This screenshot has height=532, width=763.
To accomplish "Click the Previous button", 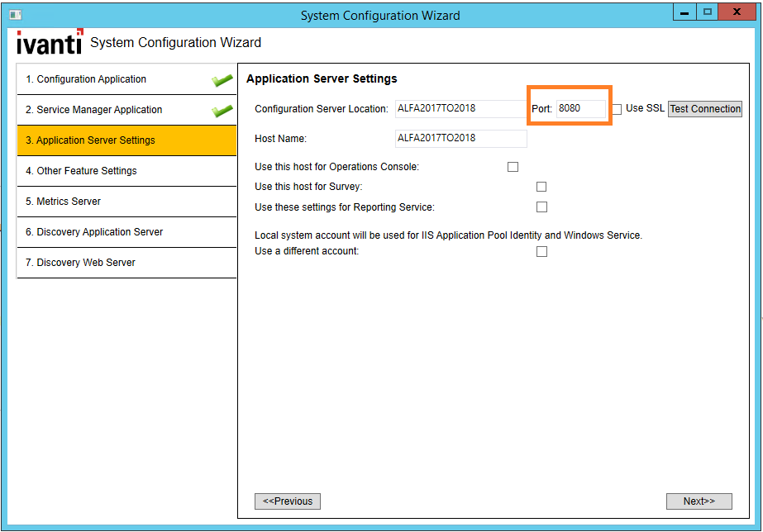I will tap(287, 501).
